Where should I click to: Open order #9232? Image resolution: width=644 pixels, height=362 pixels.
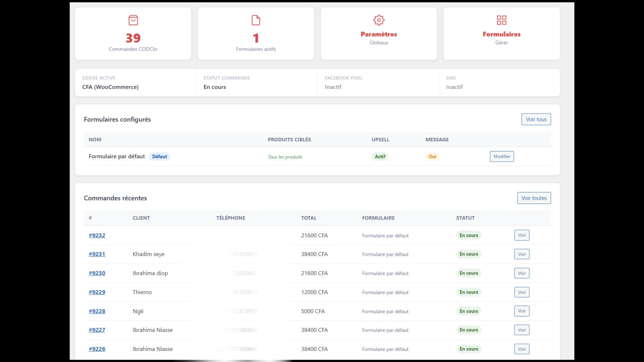(x=97, y=235)
